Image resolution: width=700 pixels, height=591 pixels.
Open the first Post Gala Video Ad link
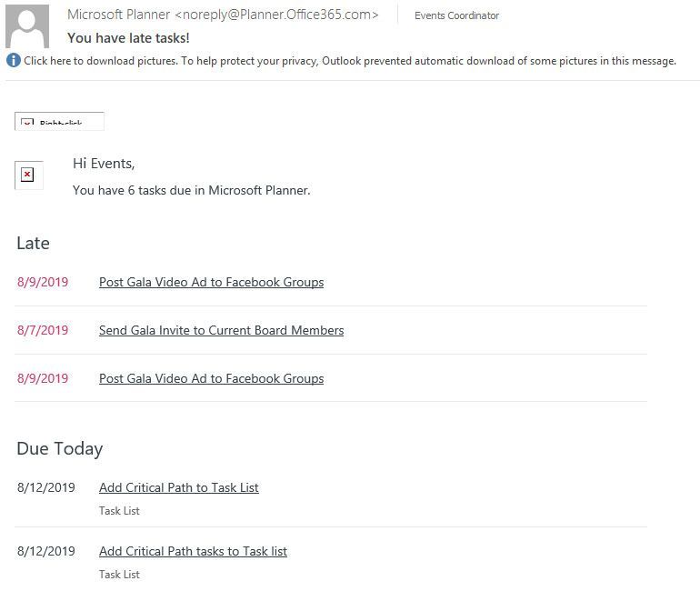pos(211,282)
